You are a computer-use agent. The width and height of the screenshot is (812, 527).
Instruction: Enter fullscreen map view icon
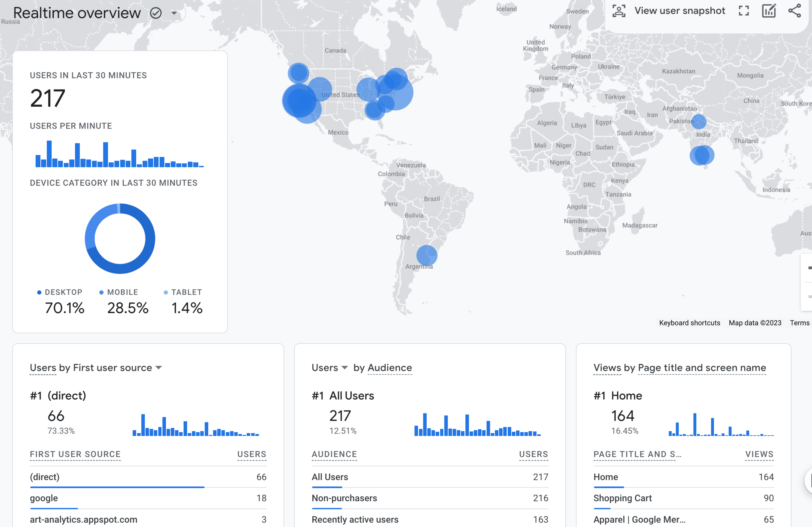744,11
